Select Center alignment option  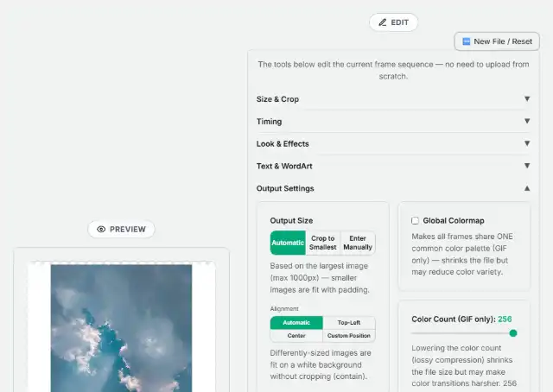coord(296,336)
